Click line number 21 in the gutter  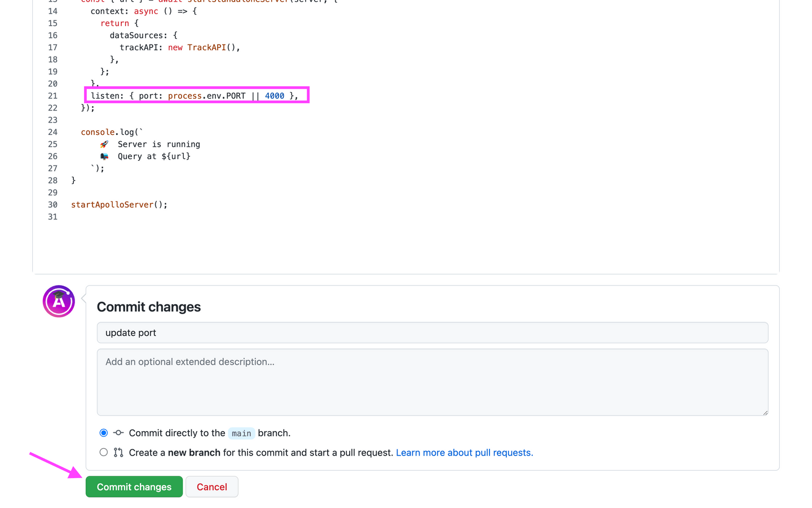click(52, 96)
